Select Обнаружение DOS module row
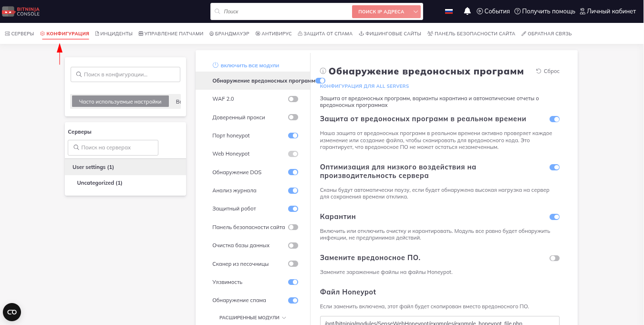 (253, 172)
